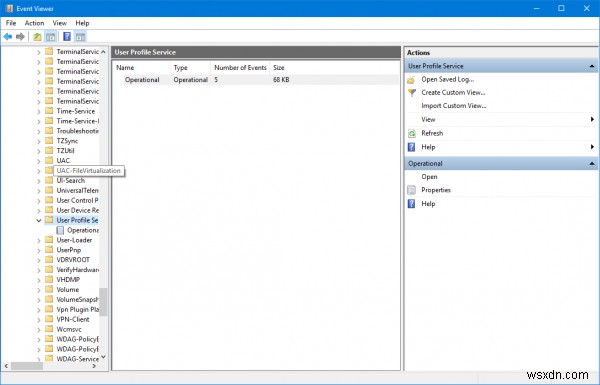Click the Back arrow toolbar icon
The width and height of the screenshot is (600, 385).
click(7, 37)
